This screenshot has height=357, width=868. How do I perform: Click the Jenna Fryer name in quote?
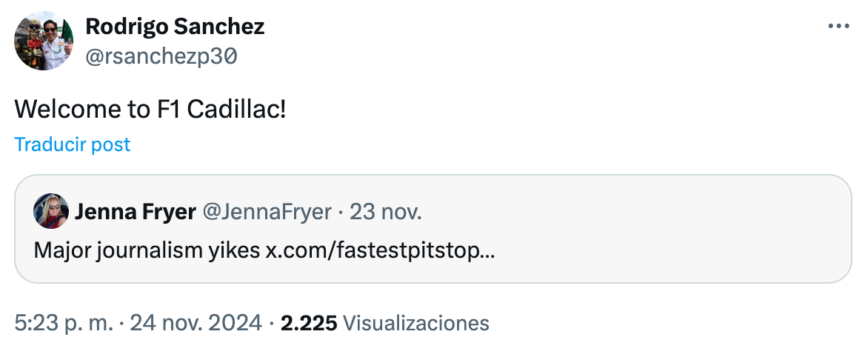[x=136, y=213]
